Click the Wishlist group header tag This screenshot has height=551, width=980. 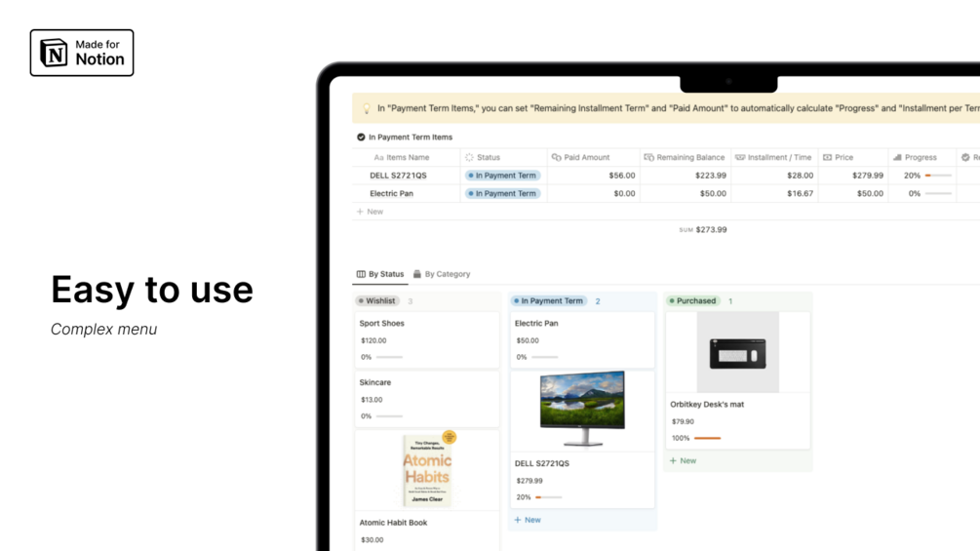coord(377,301)
